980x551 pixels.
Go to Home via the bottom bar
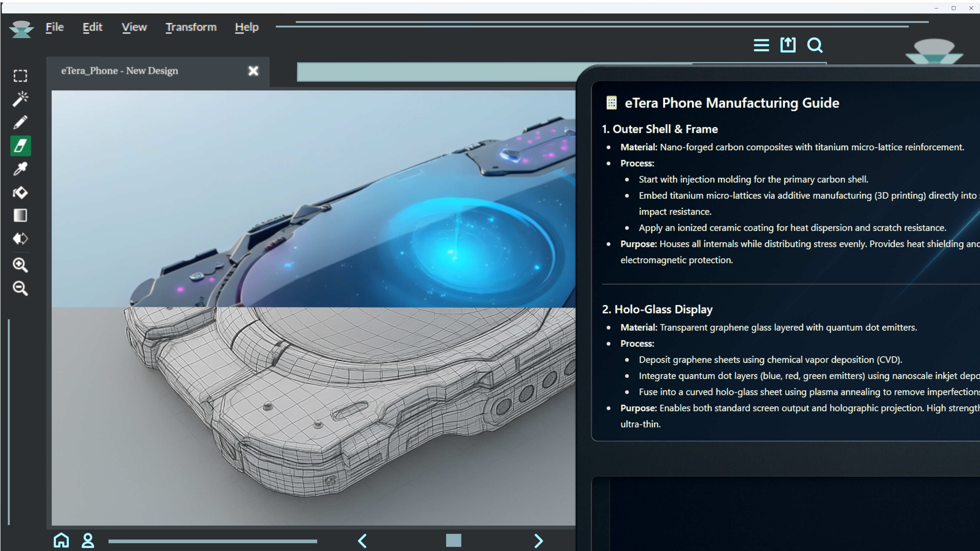tap(61, 540)
